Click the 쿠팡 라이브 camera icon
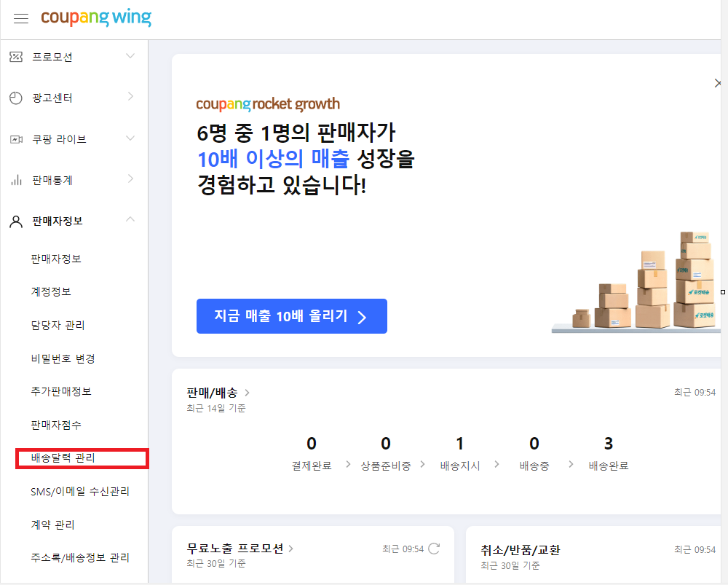 pyautogui.click(x=16, y=139)
